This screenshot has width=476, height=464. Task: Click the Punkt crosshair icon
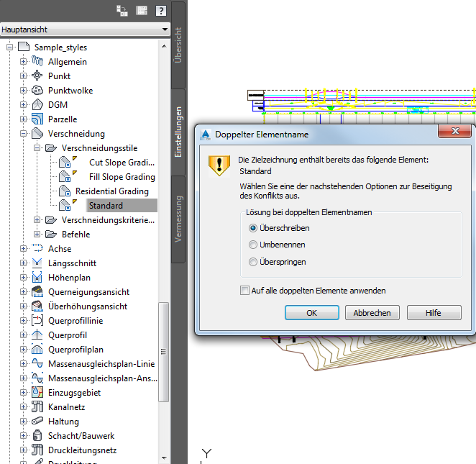(37, 76)
